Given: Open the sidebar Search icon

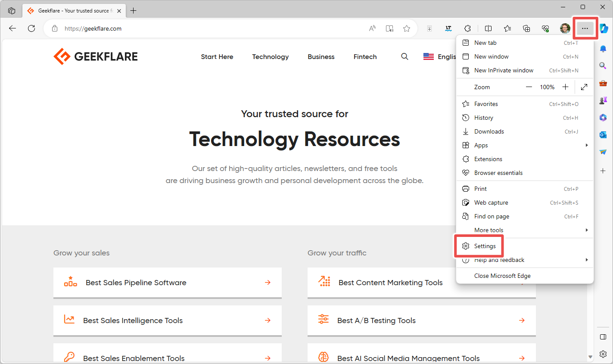Looking at the screenshot, I should tap(603, 65).
